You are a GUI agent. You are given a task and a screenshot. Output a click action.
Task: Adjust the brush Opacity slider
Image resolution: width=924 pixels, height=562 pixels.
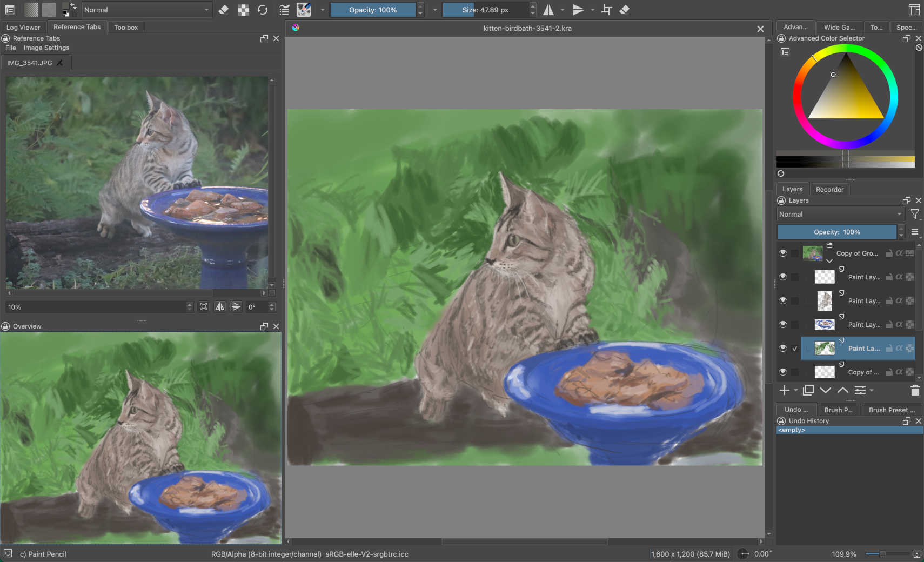coord(373,10)
